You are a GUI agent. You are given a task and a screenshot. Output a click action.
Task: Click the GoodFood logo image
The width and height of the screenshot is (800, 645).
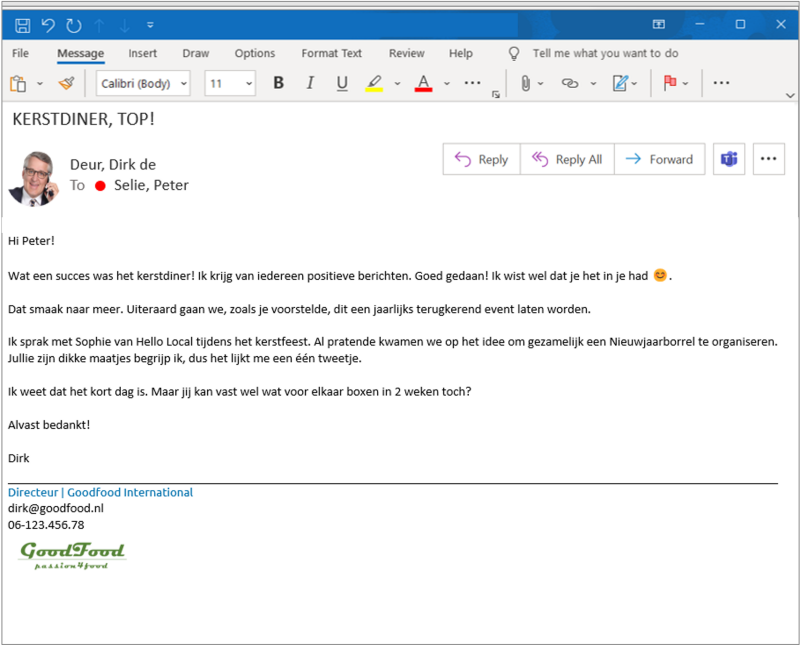[x=72, y=556]
